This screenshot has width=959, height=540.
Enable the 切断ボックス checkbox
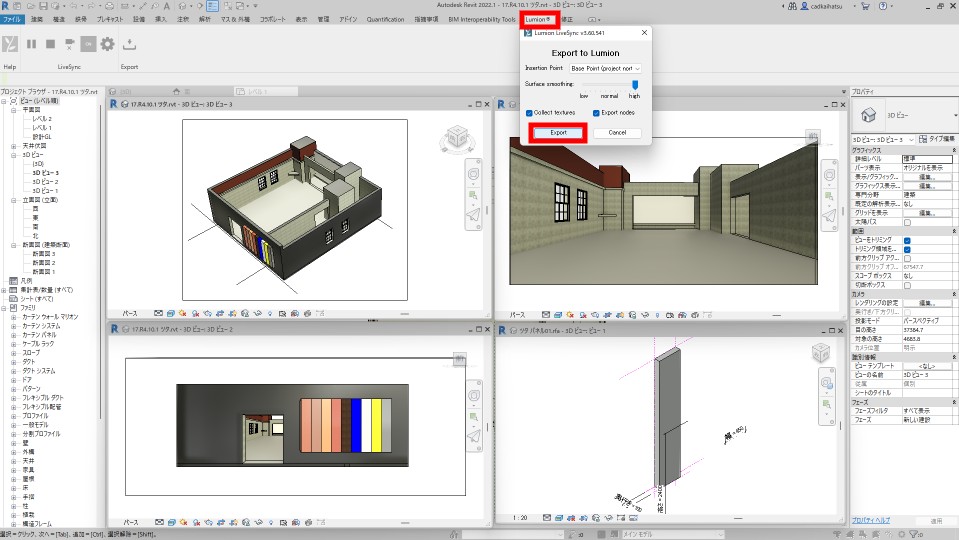907,285
